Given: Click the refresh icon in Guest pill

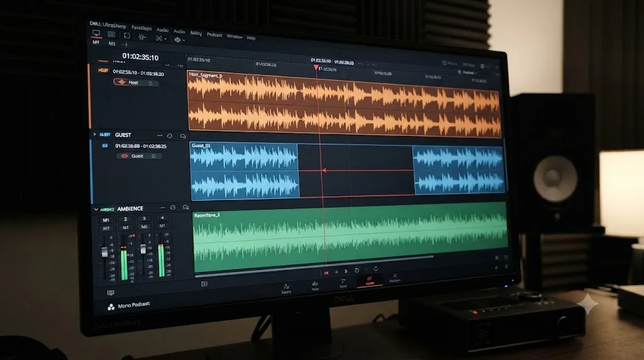Looking at the screenshot, I should pyautogui.click(x=153, y=156).
